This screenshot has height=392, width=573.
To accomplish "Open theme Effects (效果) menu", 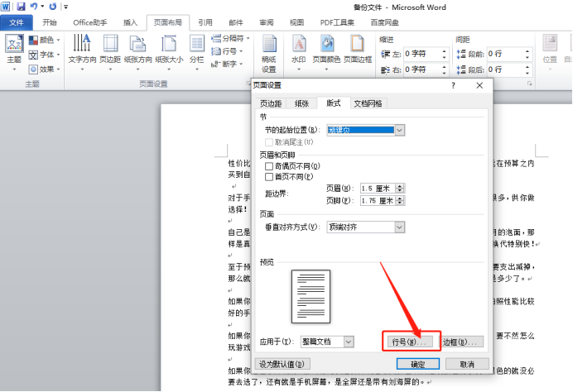I will point(44,69).
